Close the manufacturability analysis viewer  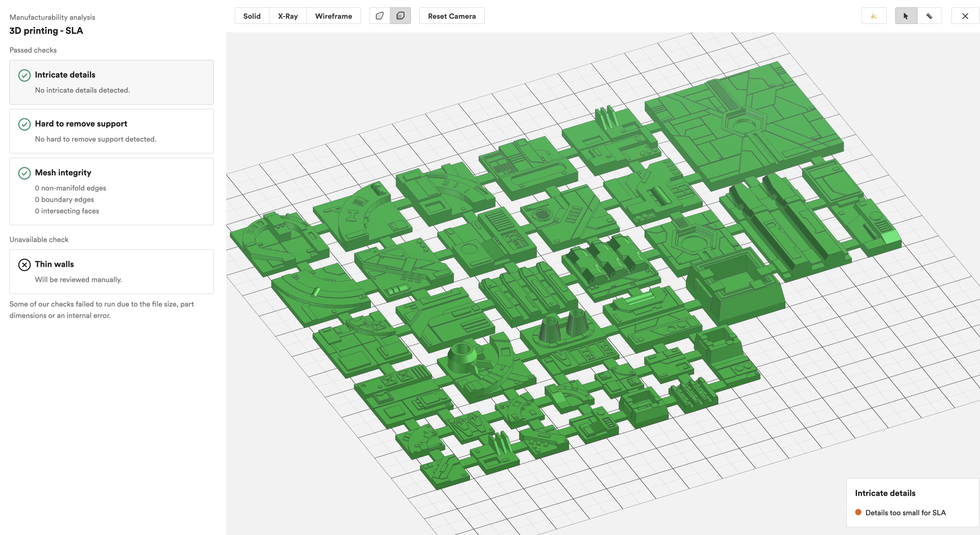pyautogui.click(x=965, y=16)
